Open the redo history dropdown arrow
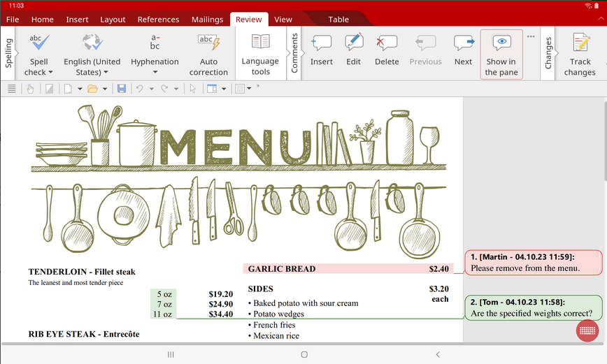Image resolution: width=607 pixels, height=364 pixels. 176,89
